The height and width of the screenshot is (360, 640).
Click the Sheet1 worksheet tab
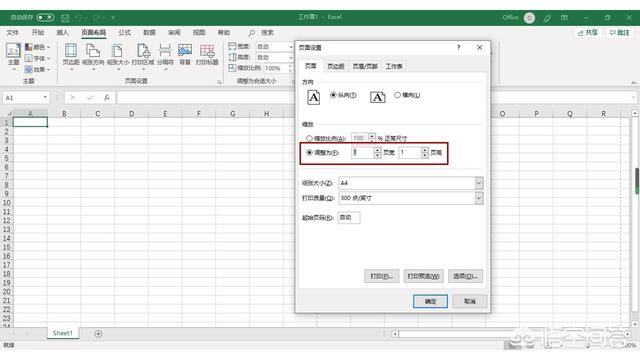click(62, 333)
